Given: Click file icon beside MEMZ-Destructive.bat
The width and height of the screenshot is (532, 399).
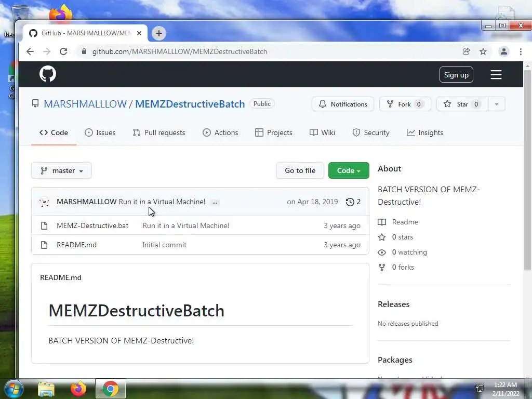Looking at the screenshot, I should [44, 225].
